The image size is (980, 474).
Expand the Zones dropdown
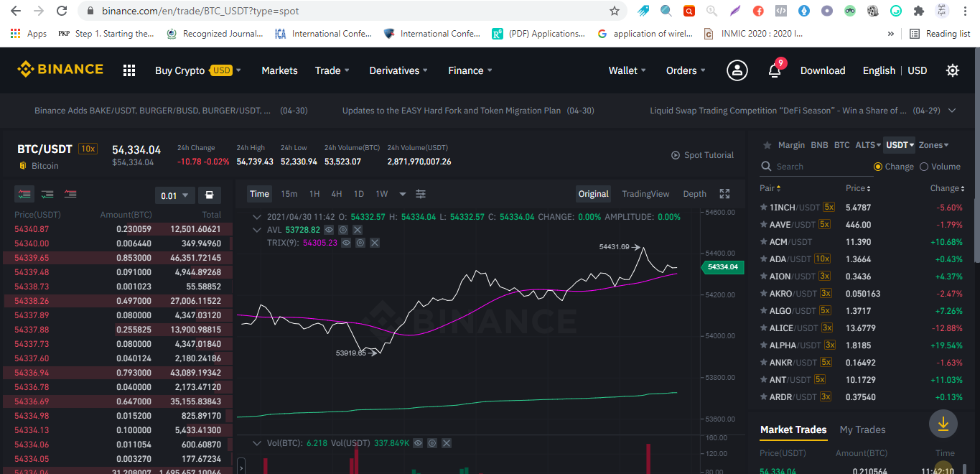934,145
